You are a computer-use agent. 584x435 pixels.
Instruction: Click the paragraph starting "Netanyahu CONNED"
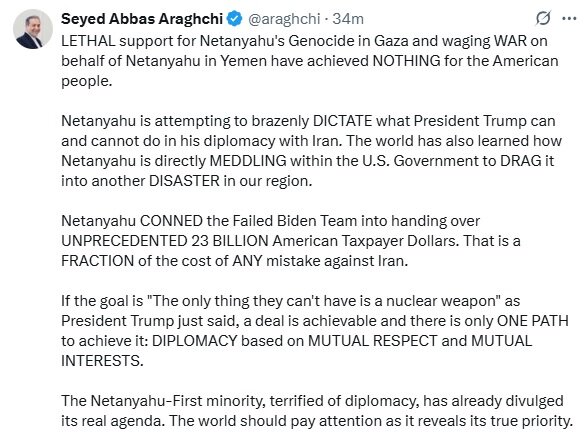[291, 241]
